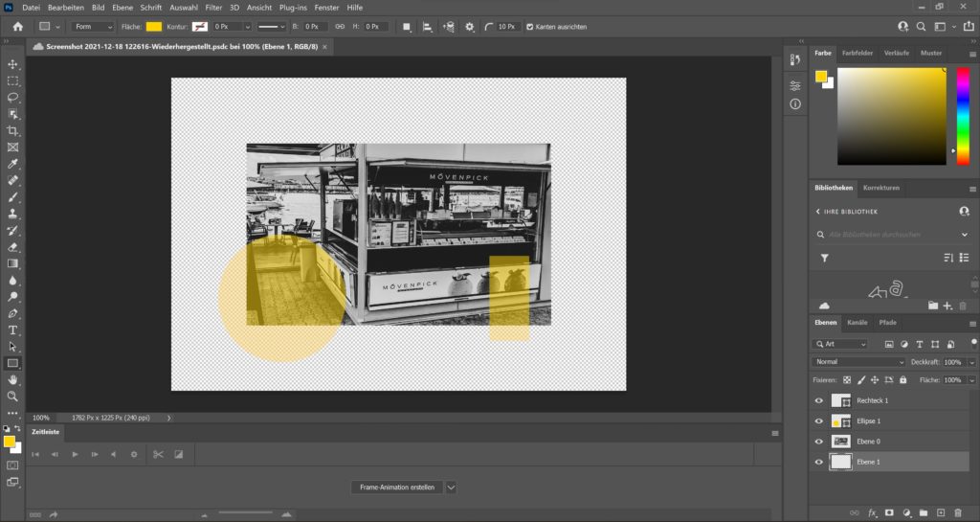Screen dimensions: 980x522
Task: Select the Rectangle shape tool
Action: [x=12, y=363]
